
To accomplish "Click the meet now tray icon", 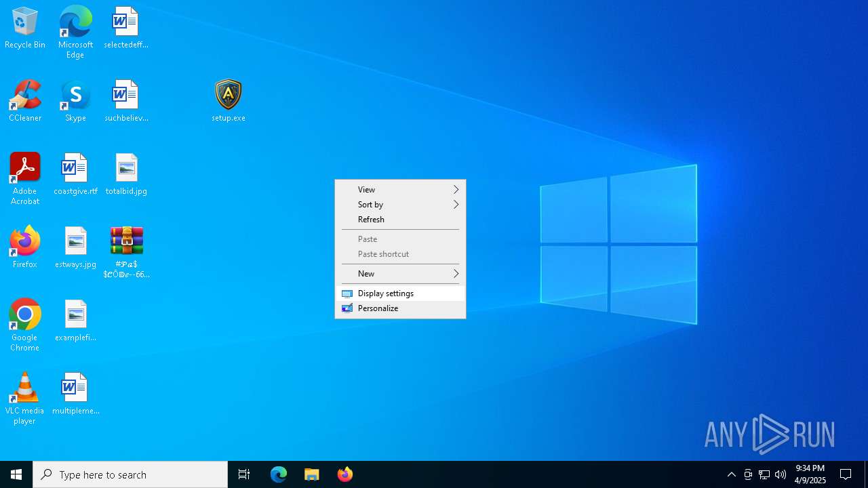I will click(x=748, y=474).
